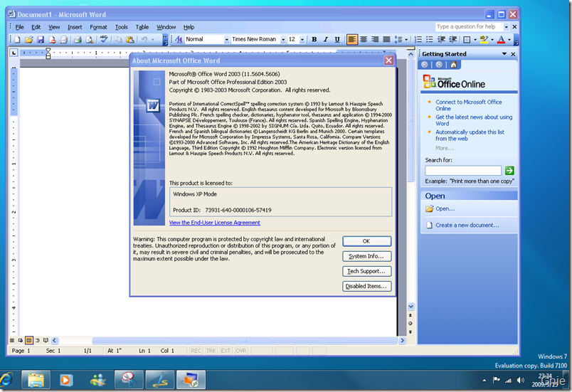The height and width of the screenshot is (392, 572).
Task: Open Windows Media Player on taskbar
Action: pos(66,380)
